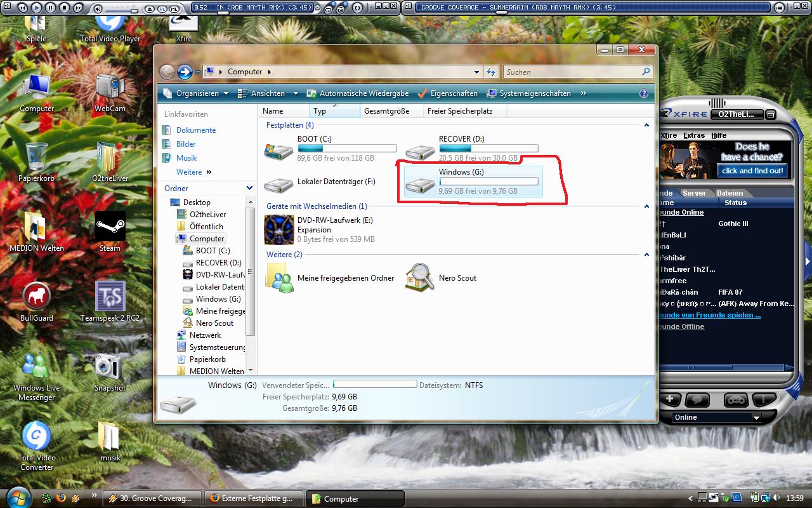Open Musik favorite link
Image resolution: width=812 pixels, height=508 pixels.
(180, 158)
